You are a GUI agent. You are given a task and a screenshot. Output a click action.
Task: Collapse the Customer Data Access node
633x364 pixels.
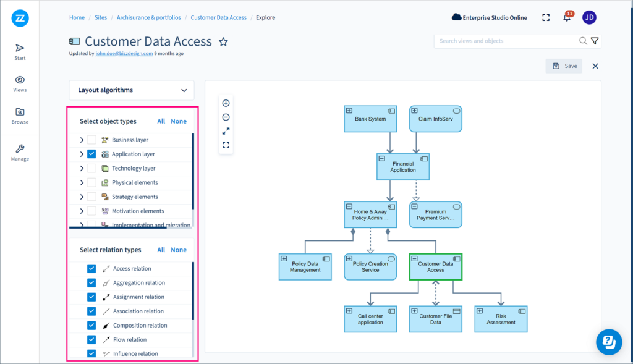coord(414,259)
